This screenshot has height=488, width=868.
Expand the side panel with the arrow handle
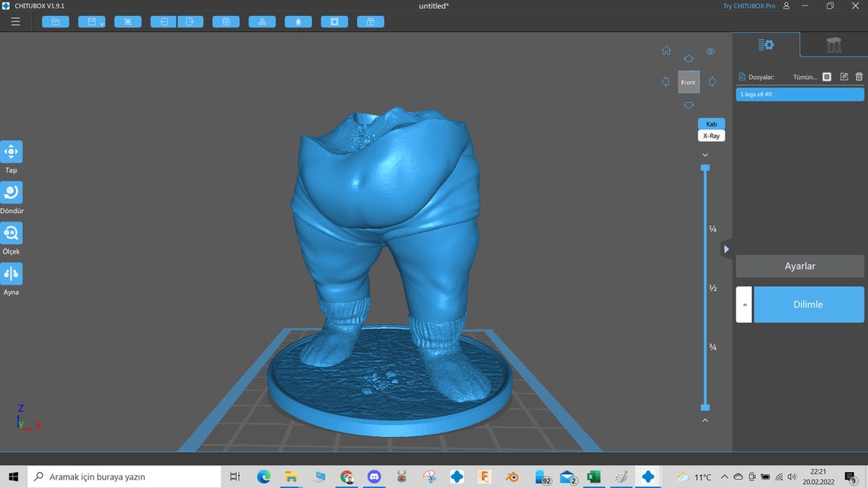pyautogui.click(x=726, y=249)
